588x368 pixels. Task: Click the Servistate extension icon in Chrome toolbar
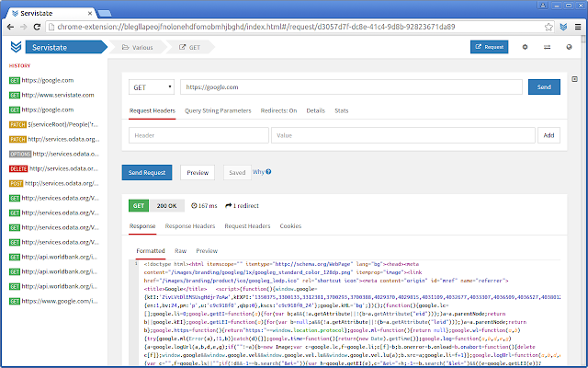563,27
